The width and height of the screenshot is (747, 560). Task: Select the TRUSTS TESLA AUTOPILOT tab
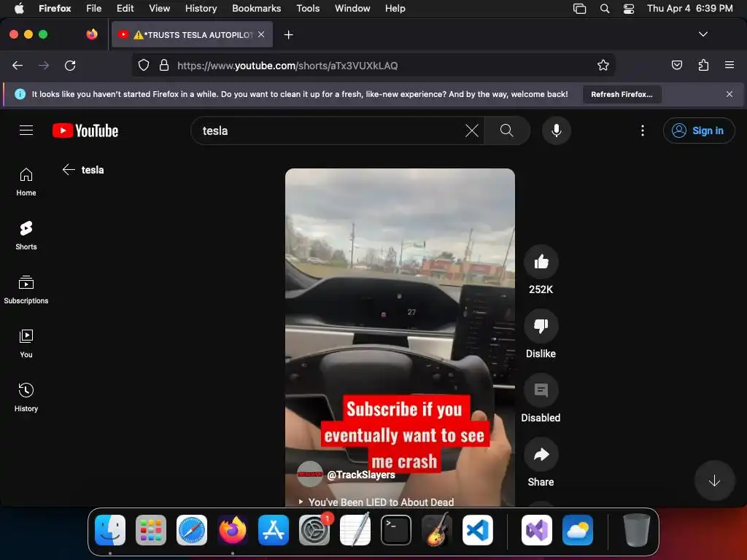click(192, 34)
